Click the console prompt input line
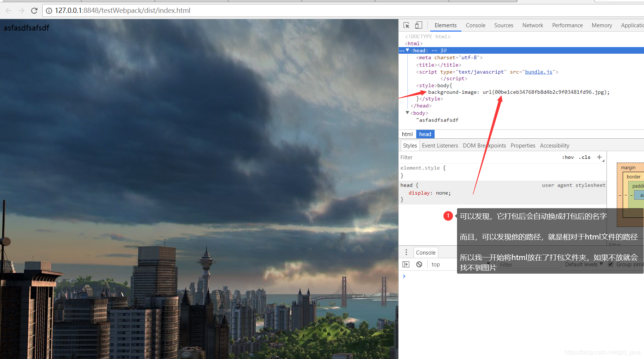This screenshot has height=359, width=644. click(x=522, y=276)
